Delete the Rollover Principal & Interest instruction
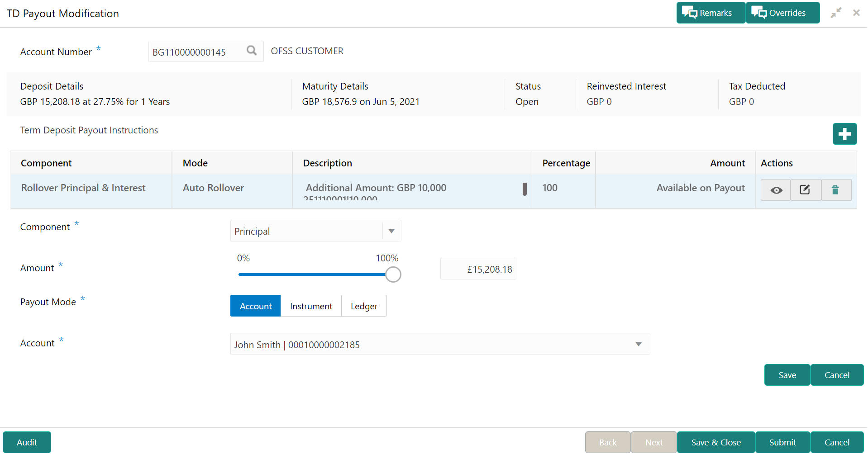Screen dimensions: 868x454 (836, 190)
